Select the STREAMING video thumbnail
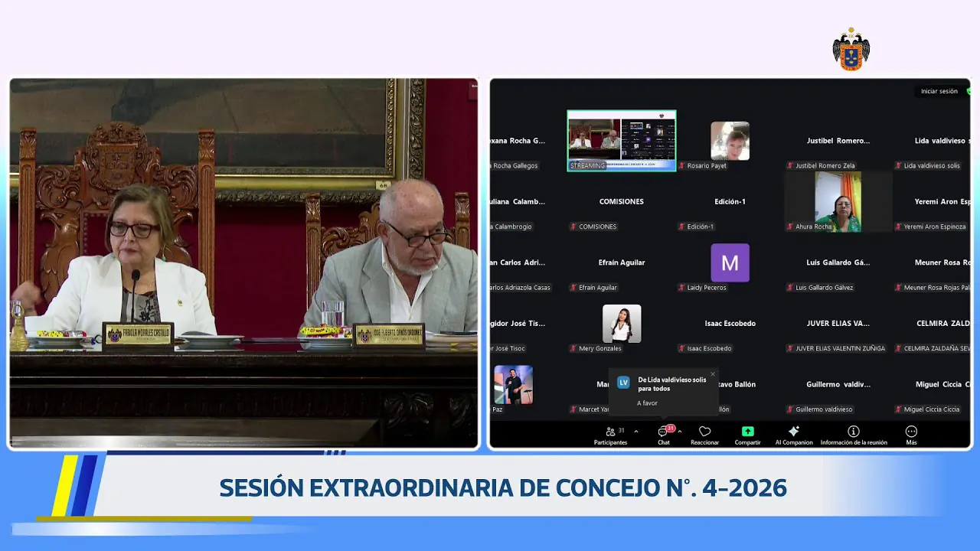 [x=622, y=141]
